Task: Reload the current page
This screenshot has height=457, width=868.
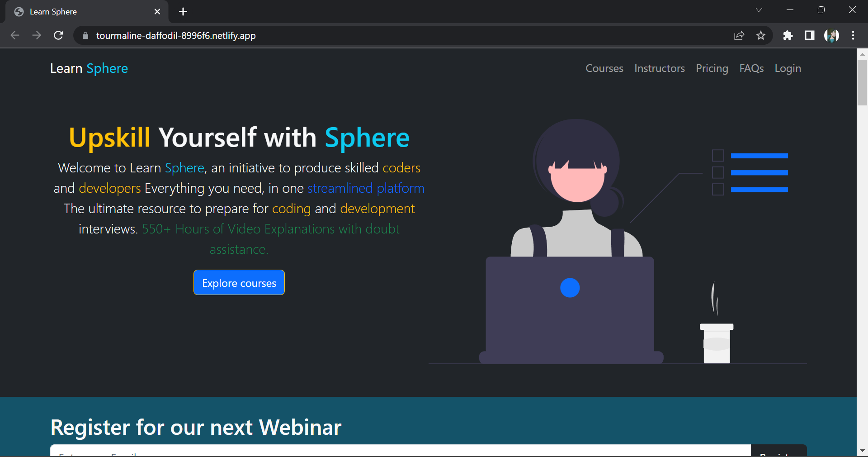Action: (x=58, y=36)
